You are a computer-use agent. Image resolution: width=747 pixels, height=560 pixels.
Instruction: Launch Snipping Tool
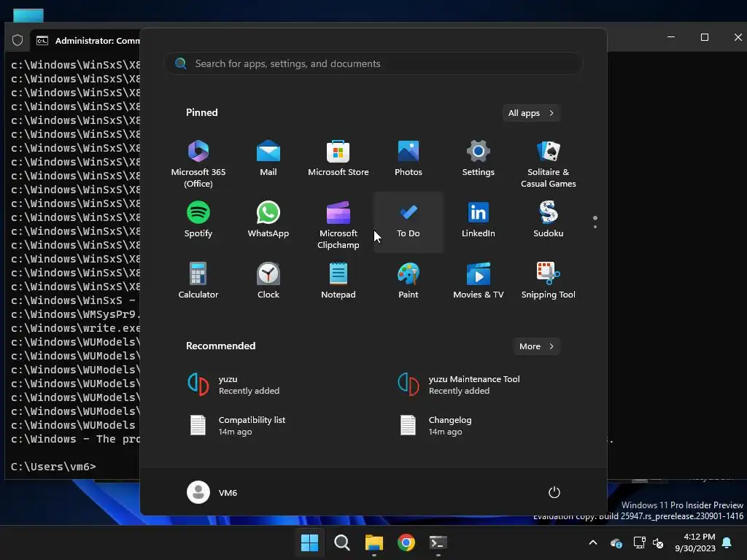549,281
